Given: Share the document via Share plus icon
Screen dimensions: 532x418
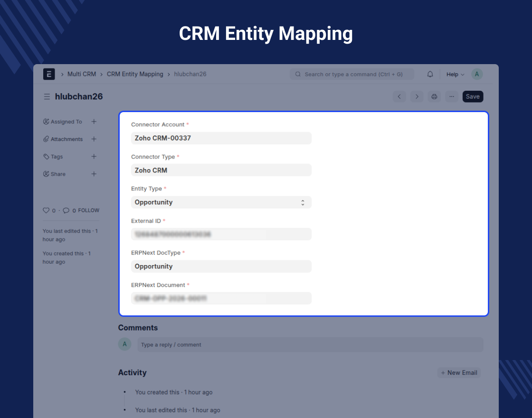Looking at the screenshot, I should pos(94,174).
